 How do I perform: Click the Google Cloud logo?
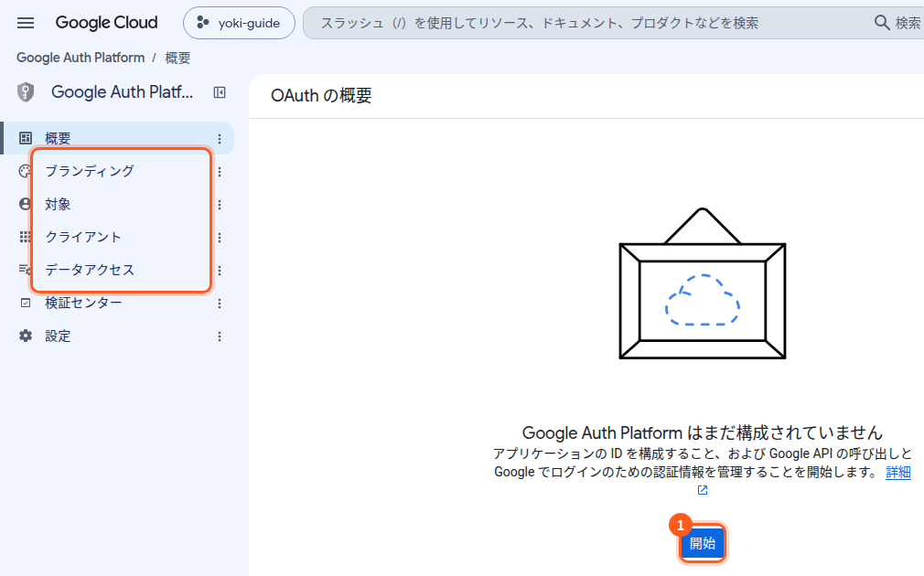(107, 22)
